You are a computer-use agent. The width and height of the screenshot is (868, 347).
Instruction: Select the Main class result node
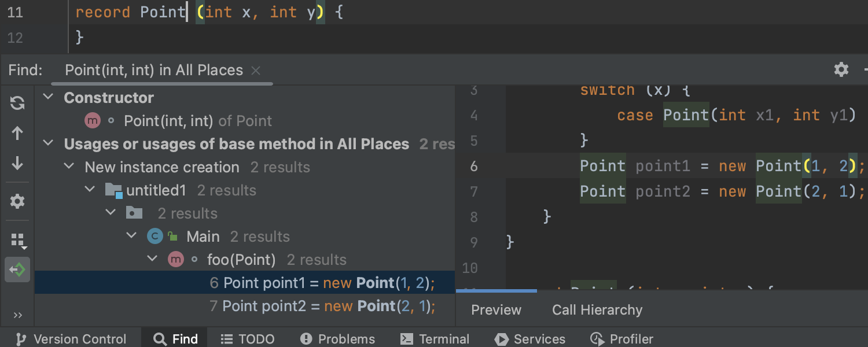click(x=203, y=237)
